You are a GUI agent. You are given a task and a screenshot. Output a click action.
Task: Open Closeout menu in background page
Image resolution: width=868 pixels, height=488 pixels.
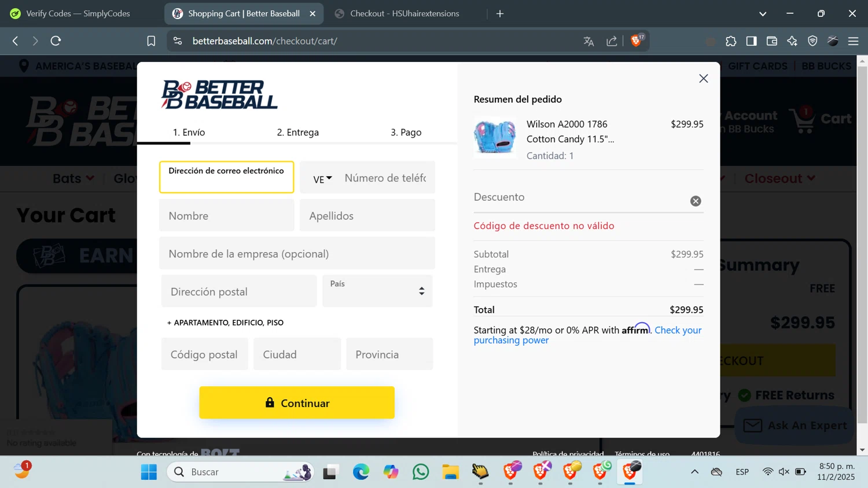779,179
